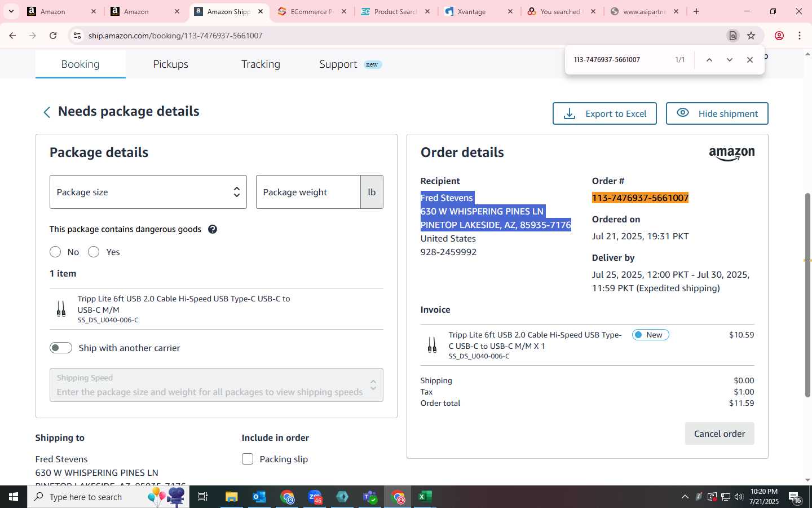This screenshot has width=812, height=508.
Task: Bookmark this page with the star icon
Action: coord(751,36)
